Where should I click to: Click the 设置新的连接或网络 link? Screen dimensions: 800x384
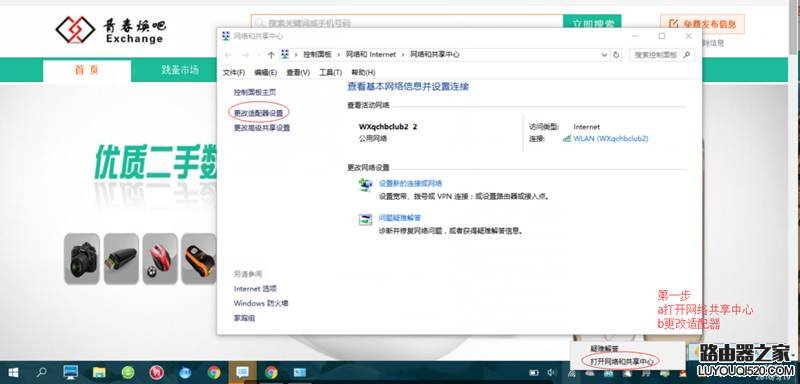point(410,184)
